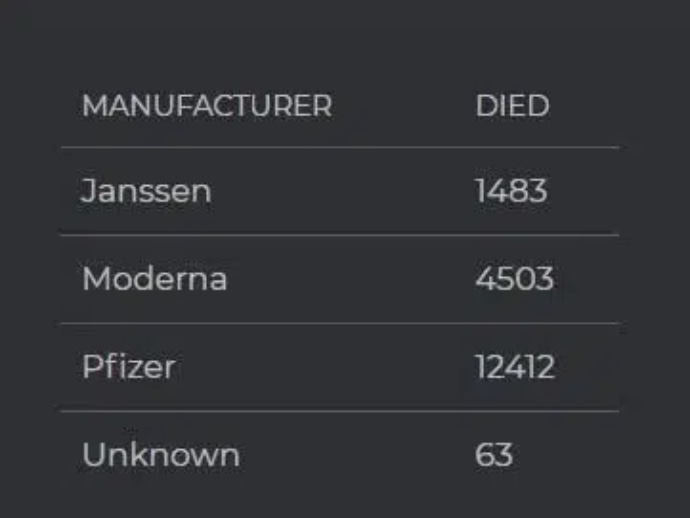This screenshot has height=518, width=690.
Task: Click the blank space between Moderna and 4503
Action: (350, 279)
